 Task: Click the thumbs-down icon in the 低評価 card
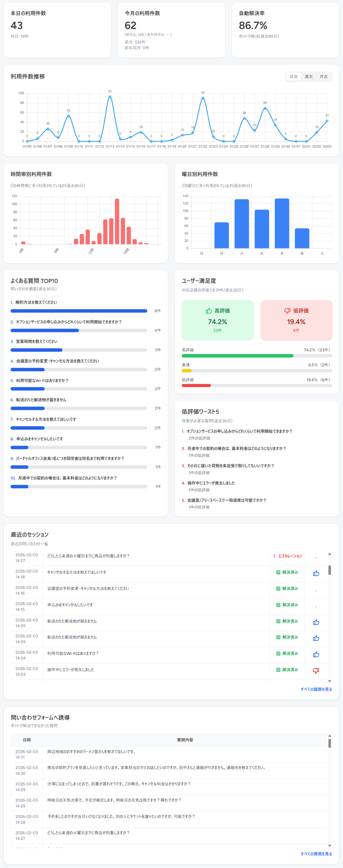[x=287, y=311]
